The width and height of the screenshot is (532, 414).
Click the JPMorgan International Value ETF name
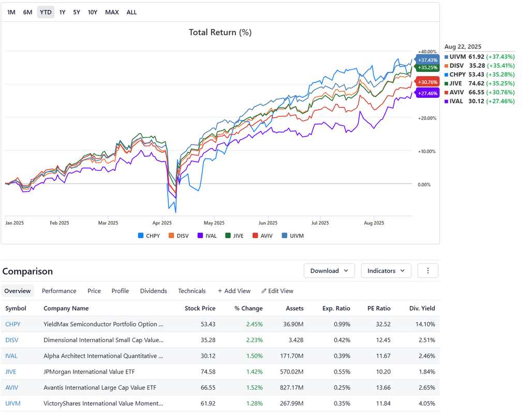click(x=89, y=372)
